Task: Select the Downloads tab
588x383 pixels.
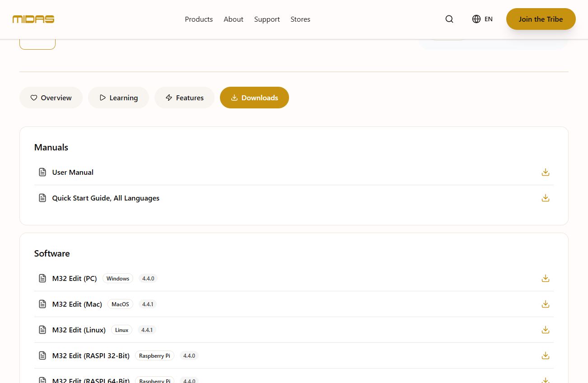Action: click(254, 98)
